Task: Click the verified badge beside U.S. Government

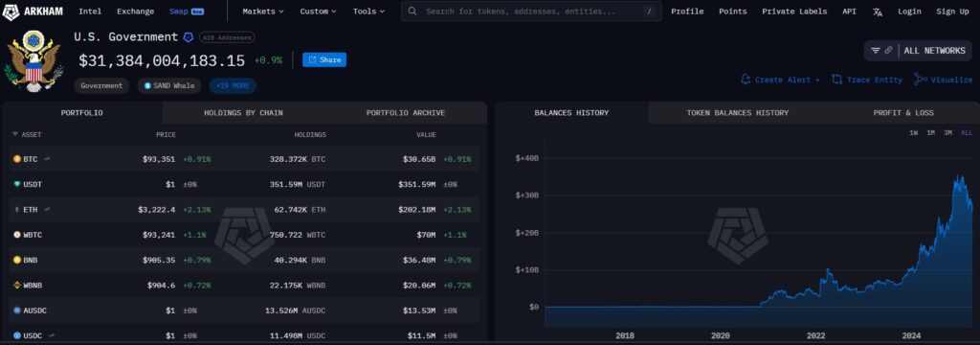Action: [x=189, y=37]
